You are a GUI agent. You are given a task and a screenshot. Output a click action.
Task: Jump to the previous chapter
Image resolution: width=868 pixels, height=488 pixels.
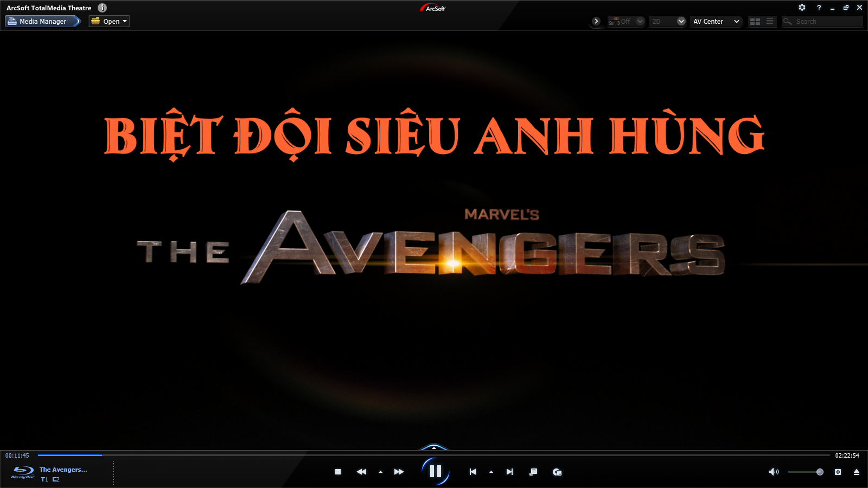click(x=473, y=472)
